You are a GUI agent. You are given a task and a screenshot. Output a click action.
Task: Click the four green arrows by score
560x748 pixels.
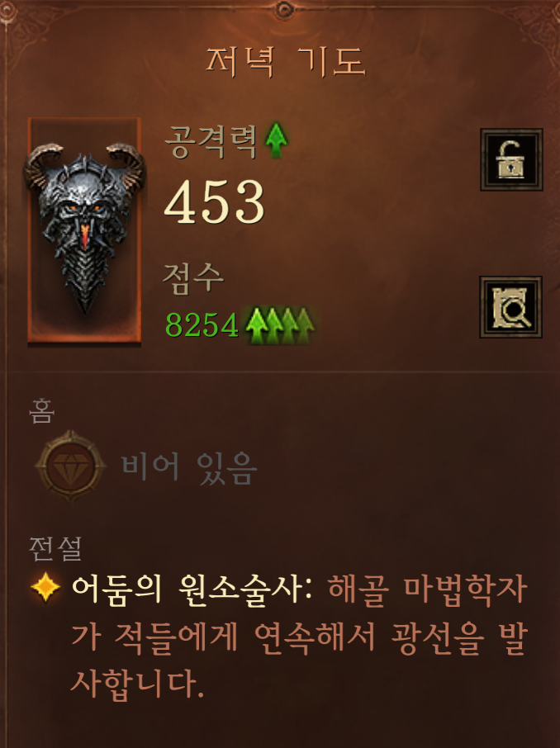[x=280, y=325]
